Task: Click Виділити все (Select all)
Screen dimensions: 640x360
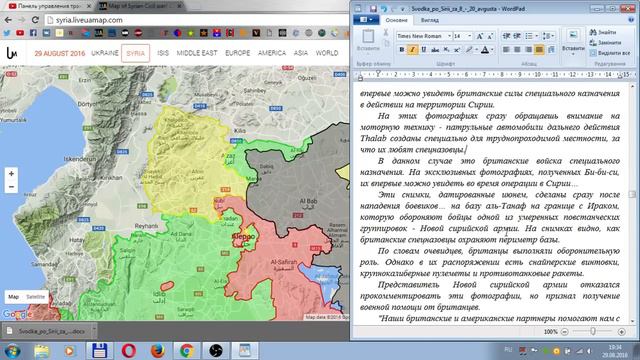Action: point(610,53)
